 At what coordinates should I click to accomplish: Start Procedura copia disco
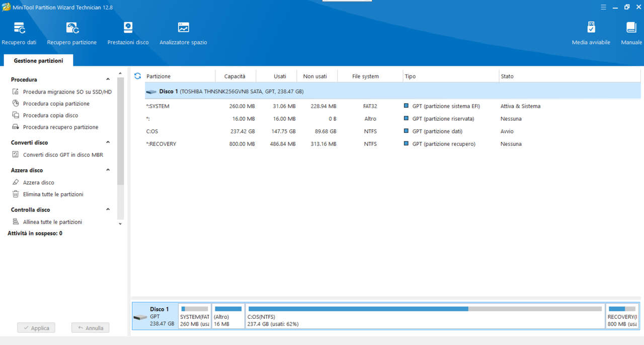tap(50, 115)
